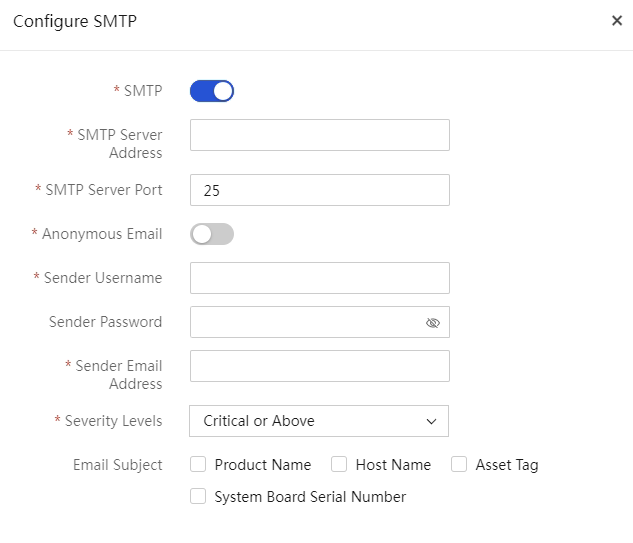Viewport: 633px width, 543px height.
Task: Click the Asset Tag label text
Action: [507, 465]
